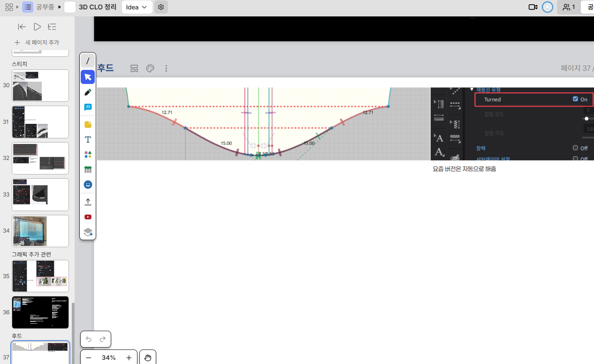Open the page more options menu
Viewport: 594px width, 364px height.
pyautogui.click(x=166, y=68)
